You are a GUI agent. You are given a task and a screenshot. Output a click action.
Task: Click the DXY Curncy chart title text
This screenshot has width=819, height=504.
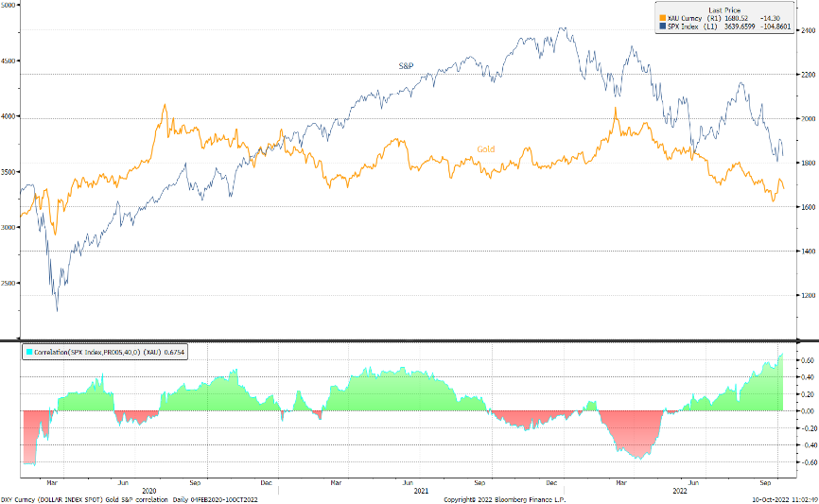[84, 500]
